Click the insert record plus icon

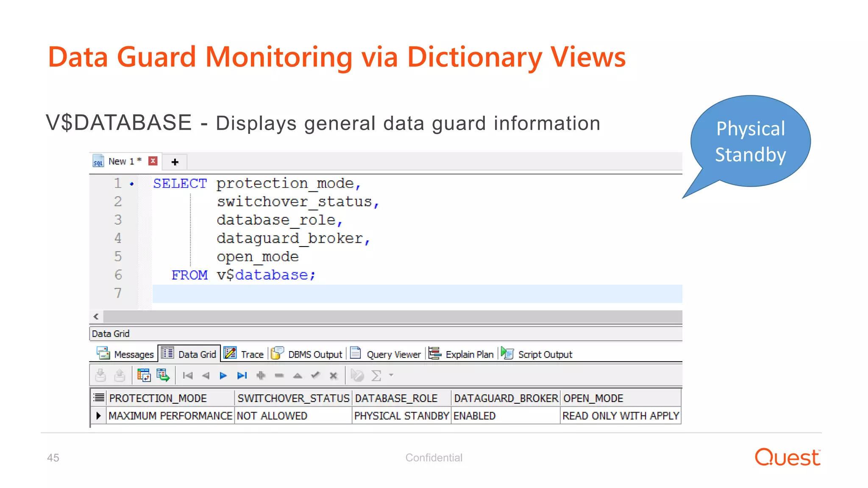click(x=261, y=375)
